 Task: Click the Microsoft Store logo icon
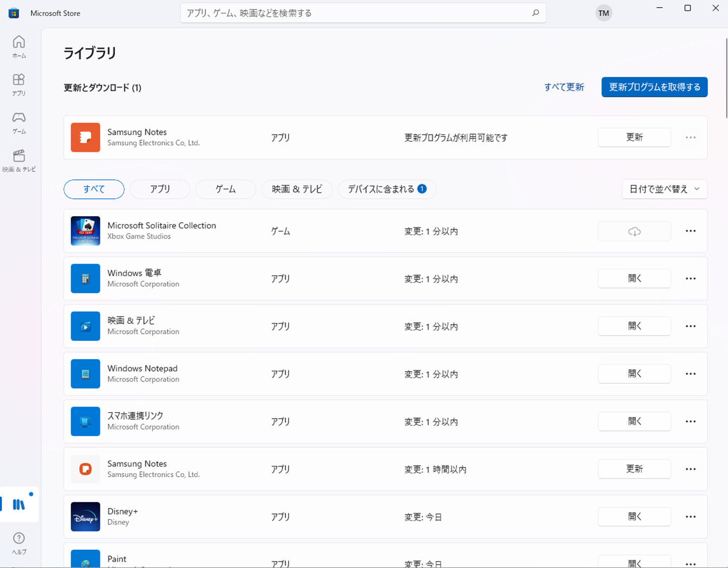14,13
